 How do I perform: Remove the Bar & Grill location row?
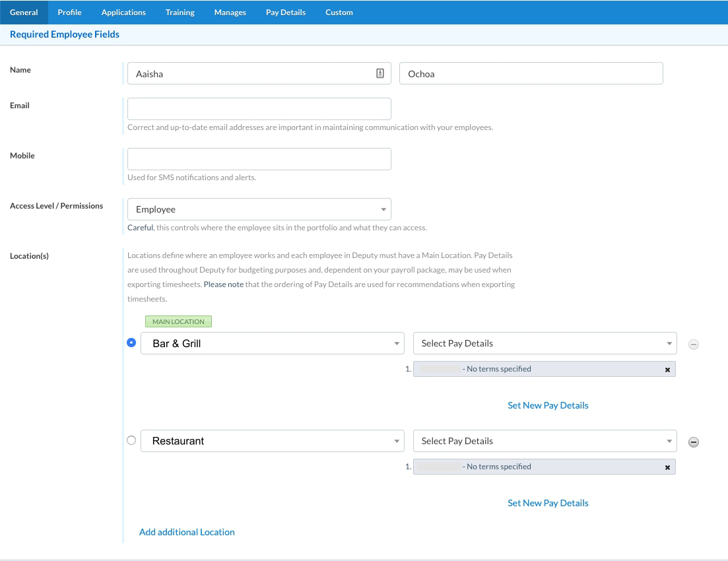coord(693,345)
